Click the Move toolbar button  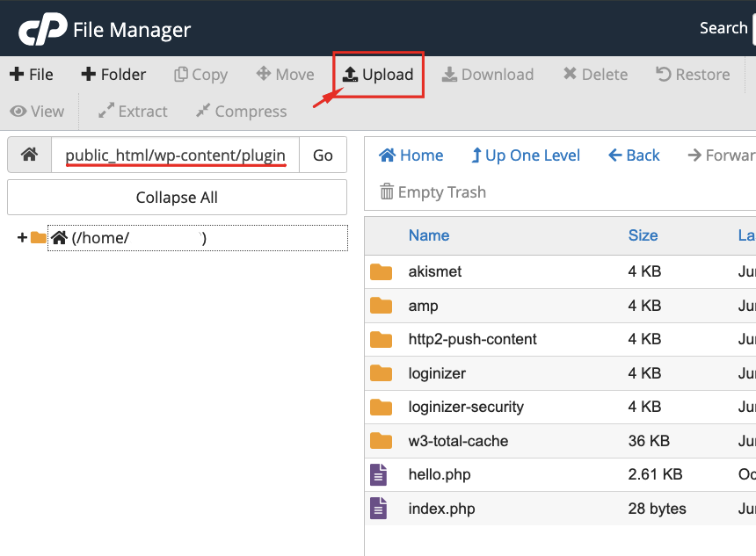pos(285,74)
